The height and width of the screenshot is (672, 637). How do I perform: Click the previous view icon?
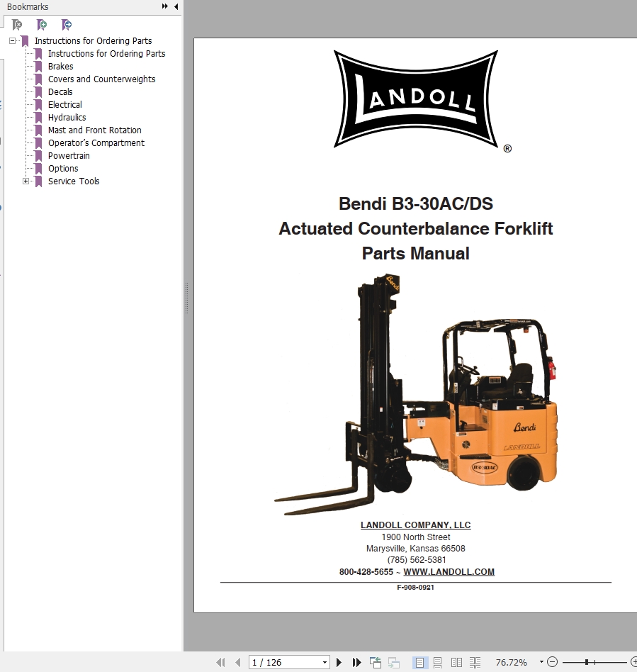point(376,663)
